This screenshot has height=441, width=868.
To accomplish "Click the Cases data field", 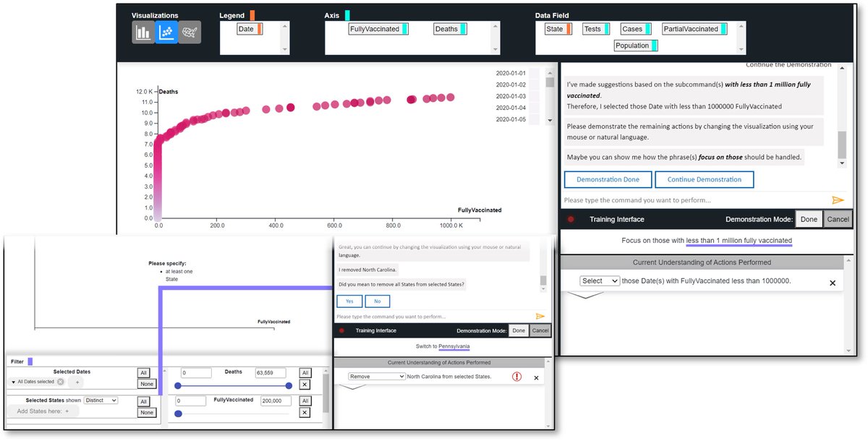I will coord(636,29).
